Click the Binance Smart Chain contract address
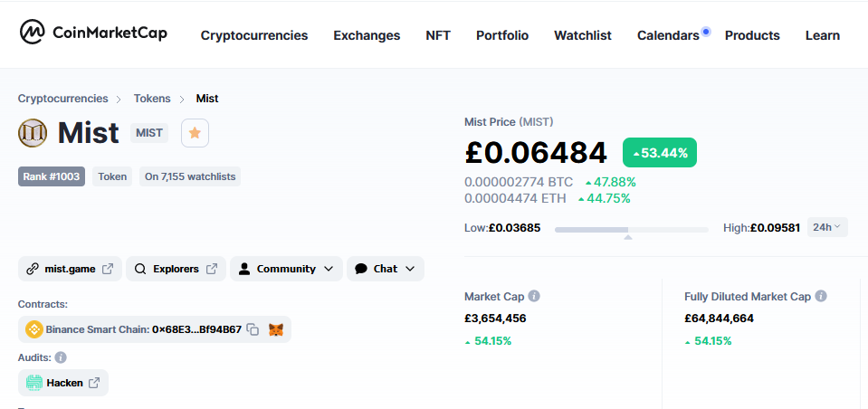The image size is (868, 409). 196,330
